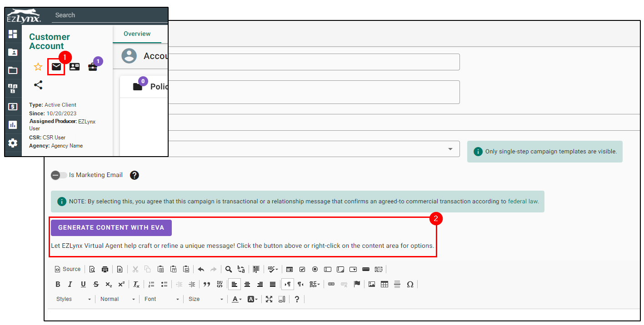Toggle Bold formatting
The width and height of the screenshot is (644, 325).
click(58, 284)
